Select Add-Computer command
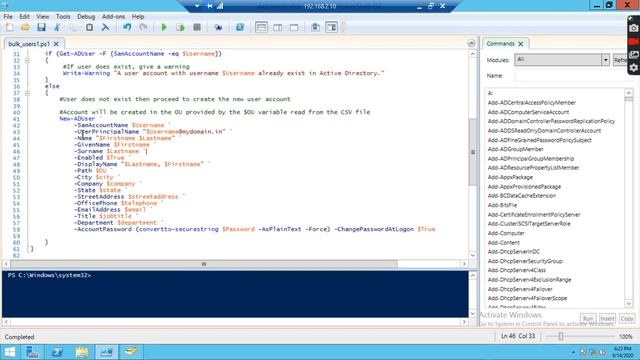The width and height of the screenshot is (640, 360). 506,233
